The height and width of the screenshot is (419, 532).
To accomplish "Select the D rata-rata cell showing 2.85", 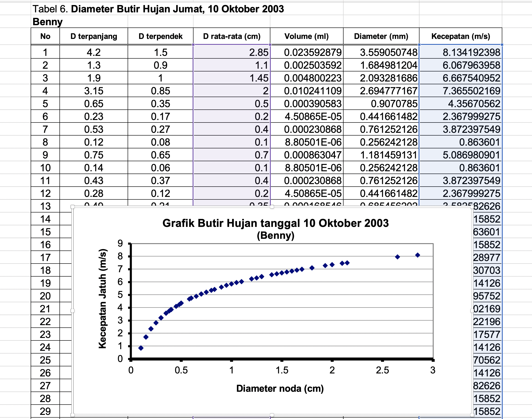I will (x=231, y=52).
